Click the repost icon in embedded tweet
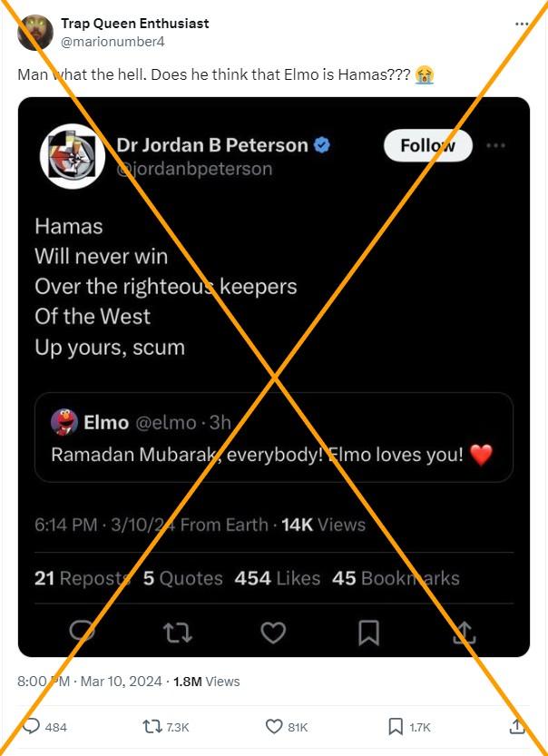 pos(178,632)
